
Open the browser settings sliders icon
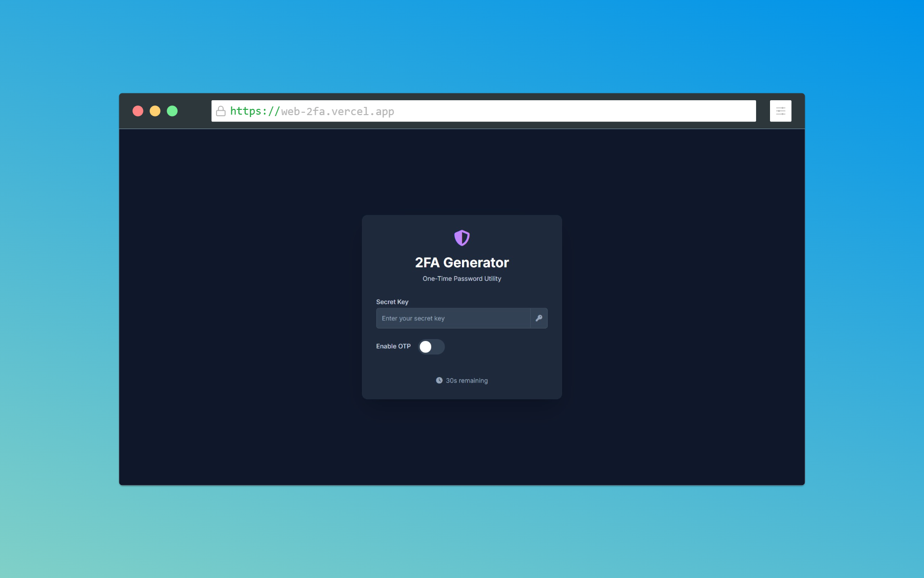[781, 111]
